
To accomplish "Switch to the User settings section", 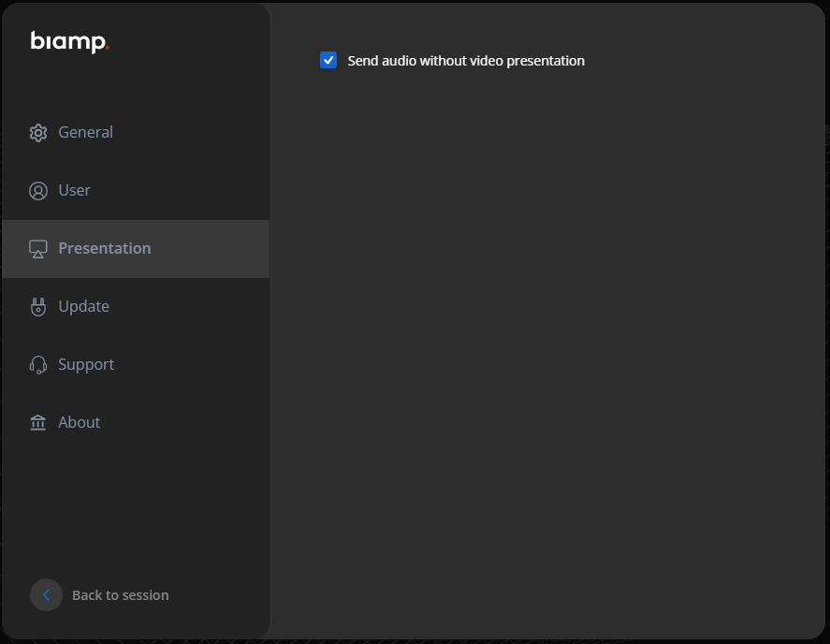I will 74,190.
